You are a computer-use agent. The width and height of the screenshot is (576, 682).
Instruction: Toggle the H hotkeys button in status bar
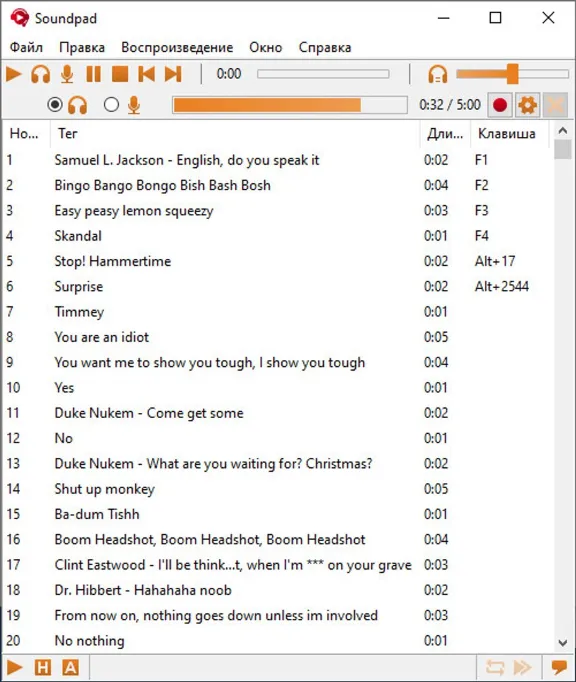[43, 667]
